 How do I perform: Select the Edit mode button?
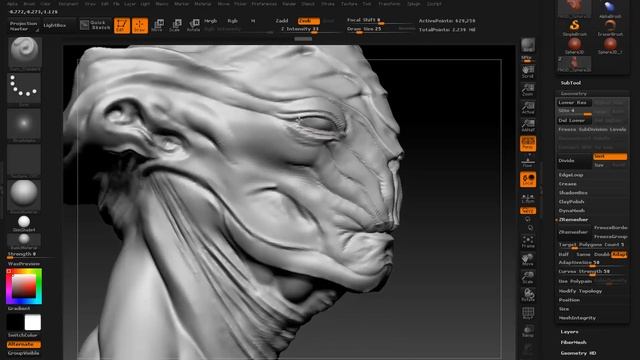pyautogui.click(x=122, y=25)
